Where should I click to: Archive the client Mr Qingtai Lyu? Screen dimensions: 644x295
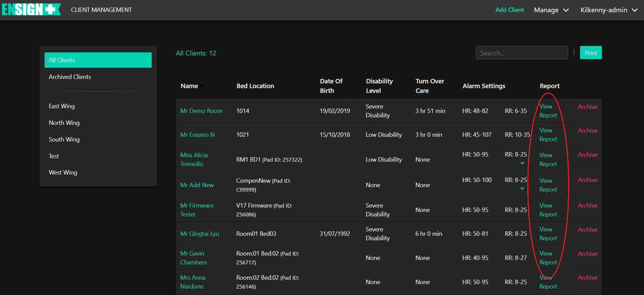pos(588,230)
